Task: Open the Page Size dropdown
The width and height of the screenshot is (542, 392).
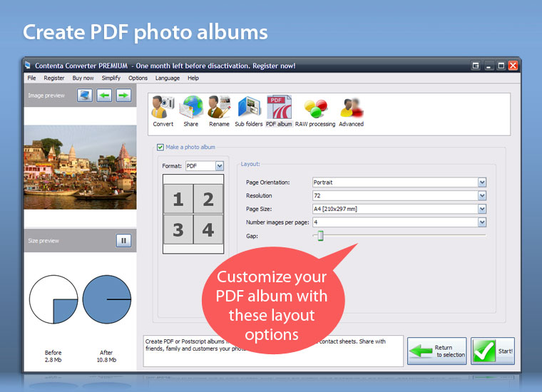Action: pos(482,209)
